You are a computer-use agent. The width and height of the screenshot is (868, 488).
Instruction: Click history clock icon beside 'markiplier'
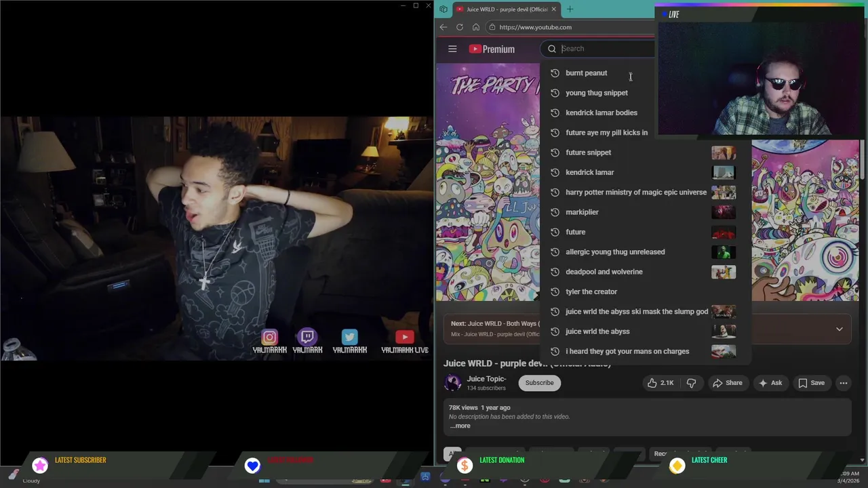555,212
